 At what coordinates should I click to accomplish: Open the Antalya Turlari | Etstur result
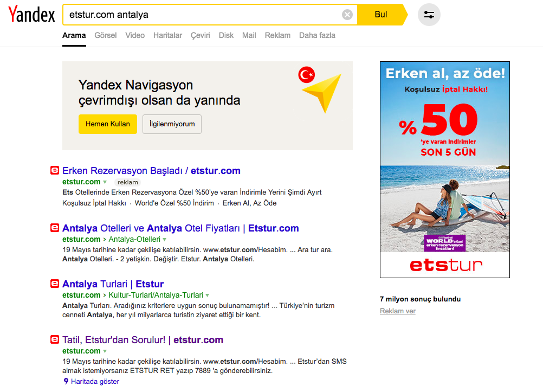pyautogui.click(x=113, y=284)
